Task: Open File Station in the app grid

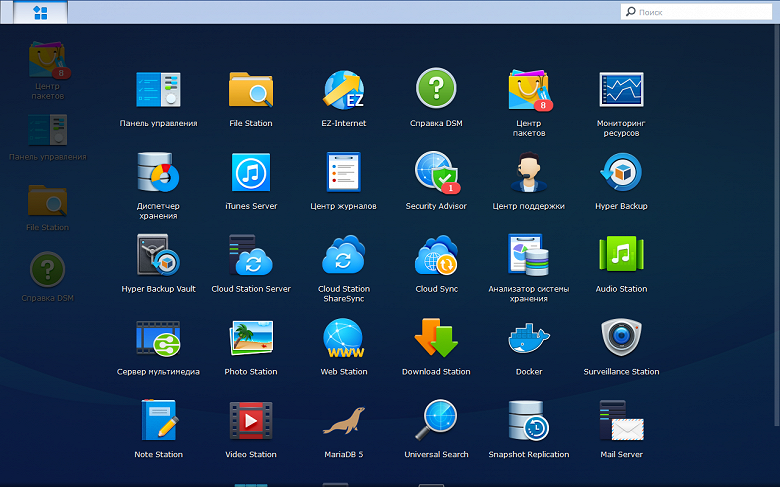Action: point(251,90)
